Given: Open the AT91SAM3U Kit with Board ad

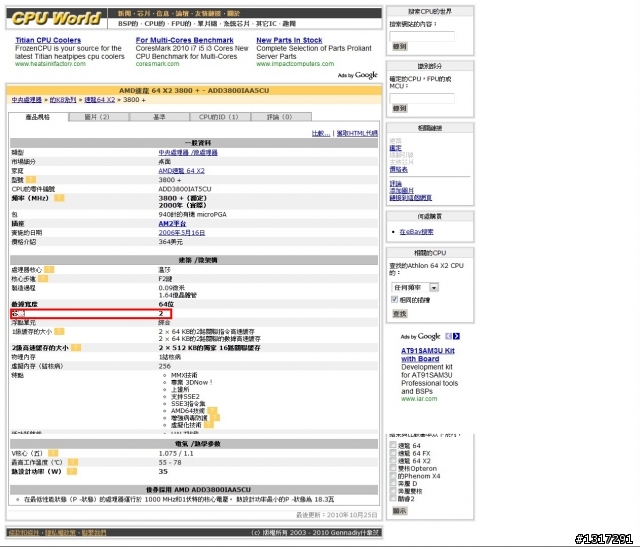Looking at the screenshot, I should [428, 354].
